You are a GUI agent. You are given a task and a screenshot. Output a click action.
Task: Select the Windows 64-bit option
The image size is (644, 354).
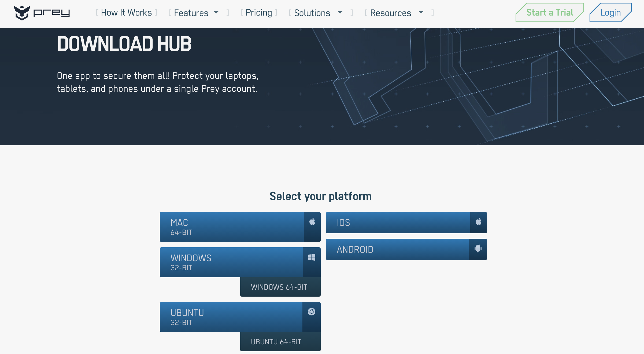click(x=280, y=287)
